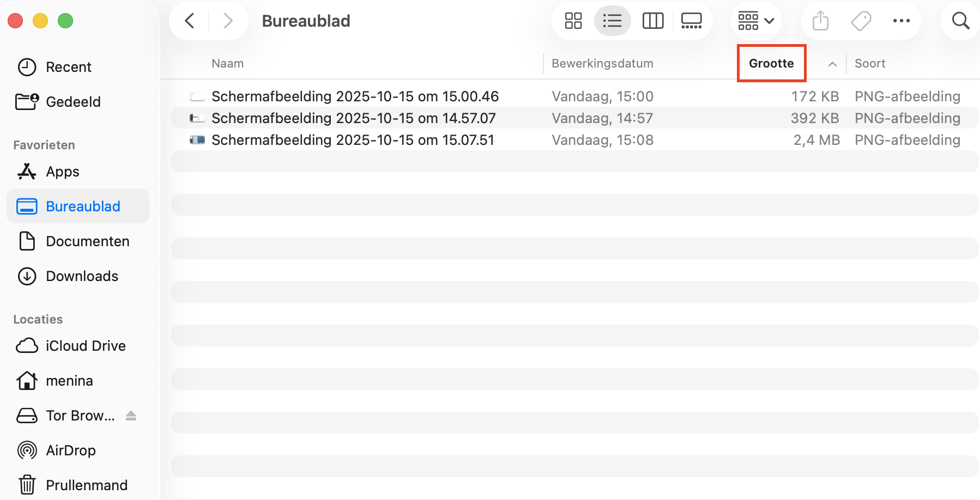Open the Prullenmand from the sidebar
The height and width of the screenshot is (500, 980).
[x=86, y=485]
